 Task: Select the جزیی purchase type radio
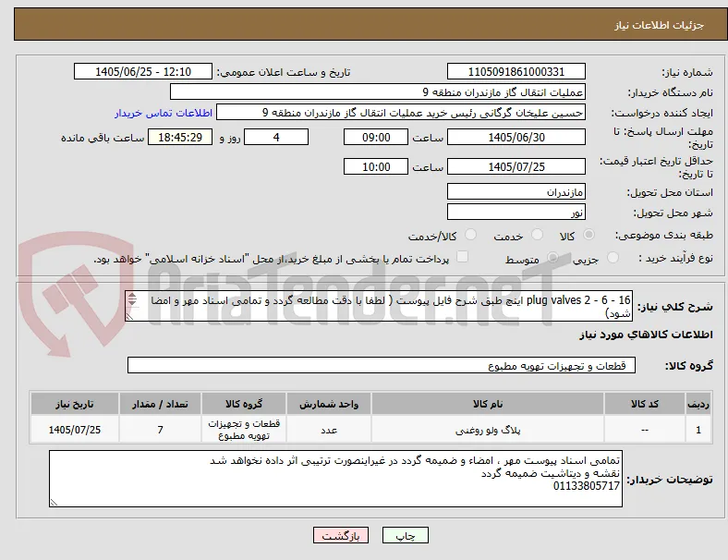click(x=613, y=257)
